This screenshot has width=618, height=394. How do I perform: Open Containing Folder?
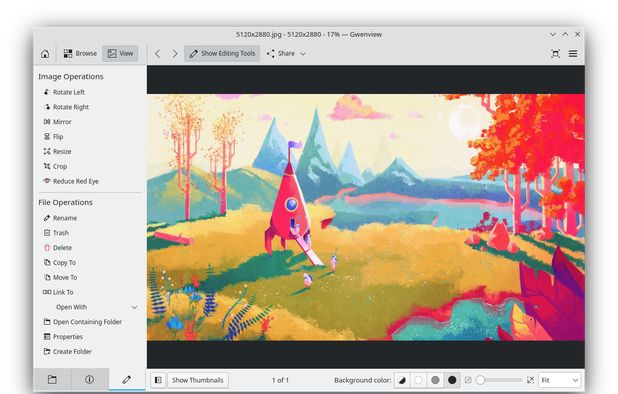click(82, 322)
